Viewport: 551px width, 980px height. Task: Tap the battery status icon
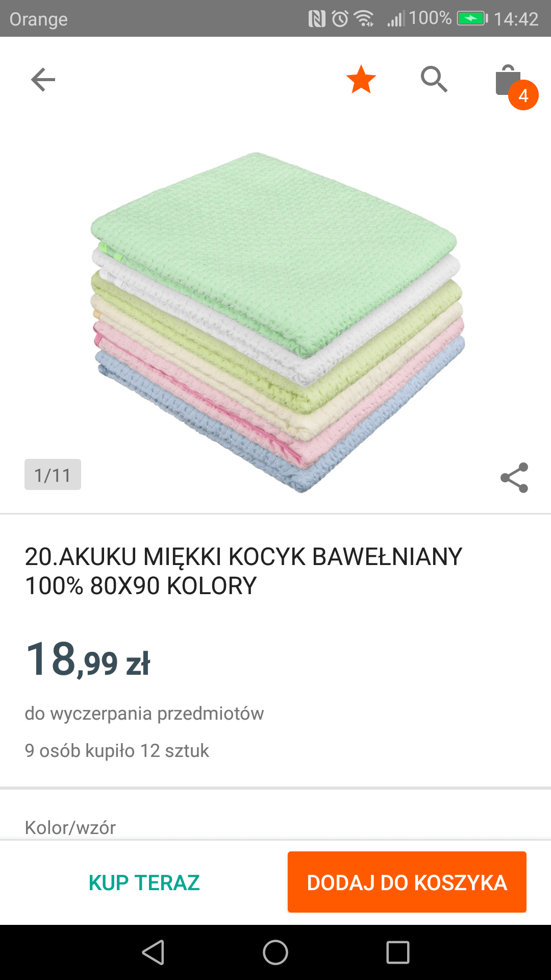[472, 19]
